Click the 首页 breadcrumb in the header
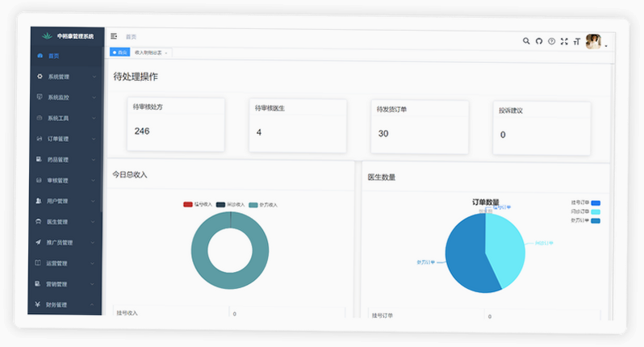The height and width of the screenshot is (347, 644). click(131, 36)
